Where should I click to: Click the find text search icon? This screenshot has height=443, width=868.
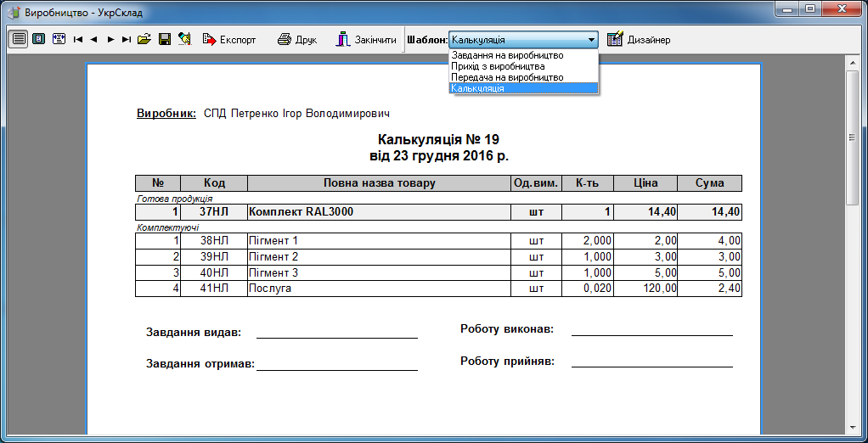184,39
